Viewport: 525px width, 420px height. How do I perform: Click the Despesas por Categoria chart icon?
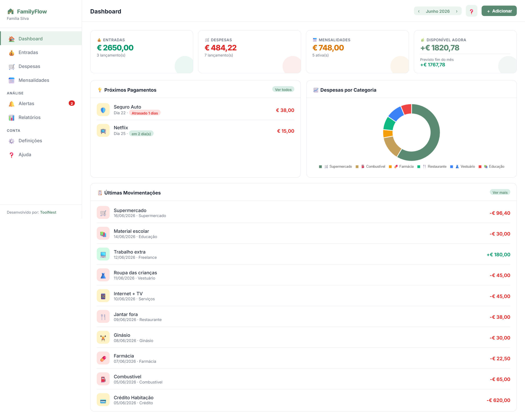(316, 90)
